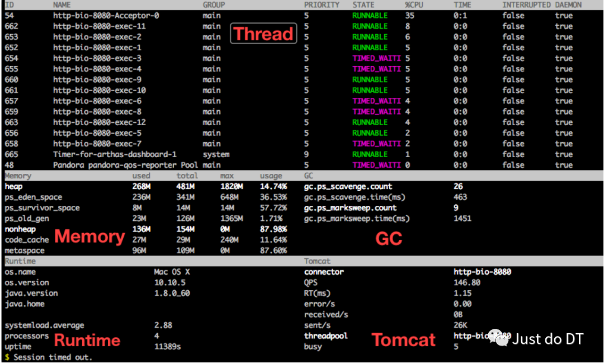Click sent/s value 26K
Viewport: 604px width, 364px height.
[460, 325]
